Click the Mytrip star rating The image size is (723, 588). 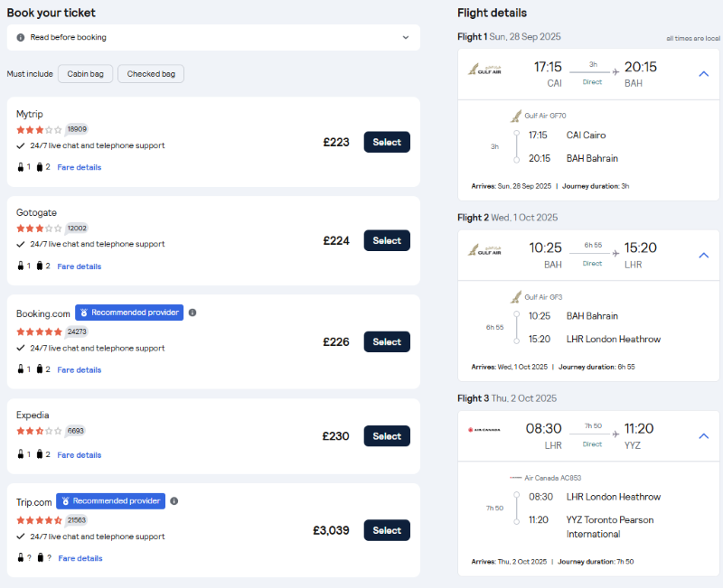(39, 130)
